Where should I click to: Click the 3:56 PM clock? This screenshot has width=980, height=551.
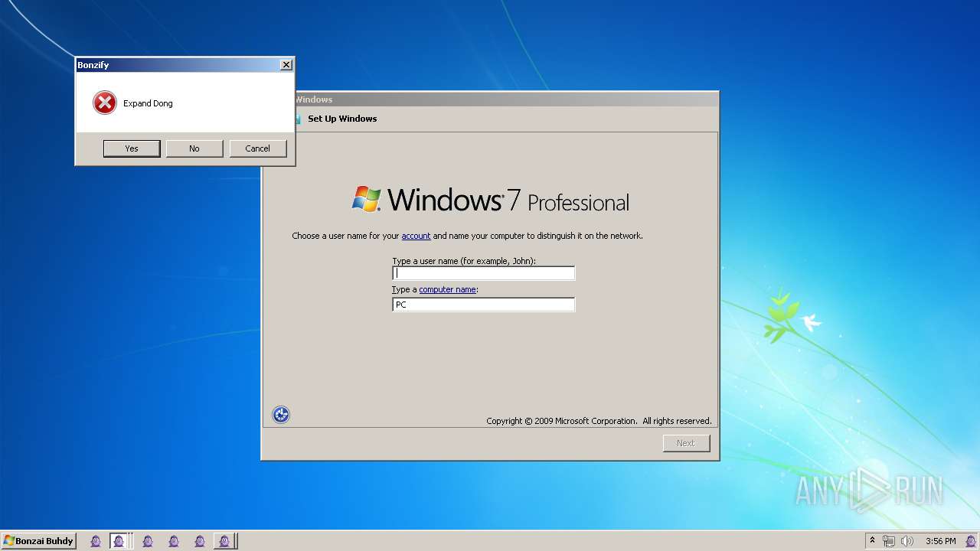click(x=940, y=541)
